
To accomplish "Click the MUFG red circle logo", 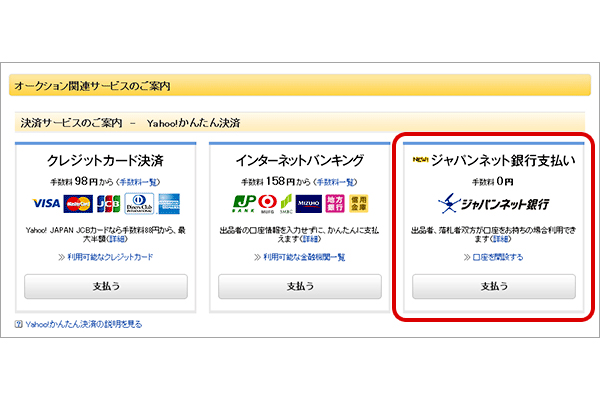I will point(269,203).
